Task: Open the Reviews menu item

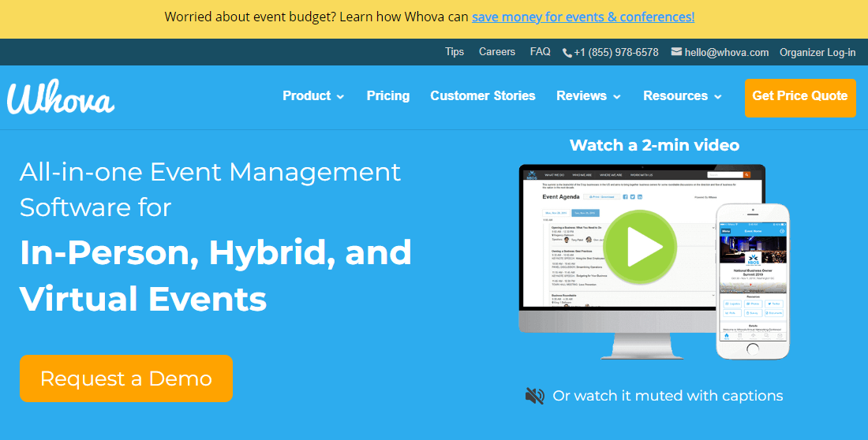Action: 582,95
